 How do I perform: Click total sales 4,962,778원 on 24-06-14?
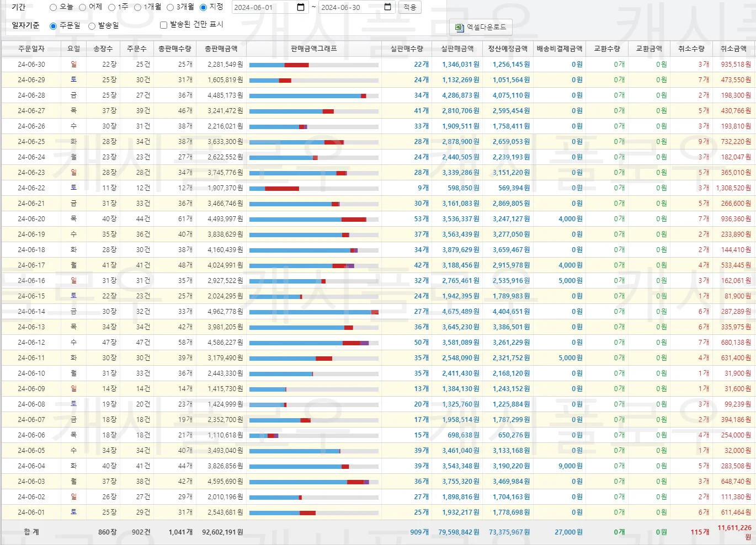coord(225,312)
